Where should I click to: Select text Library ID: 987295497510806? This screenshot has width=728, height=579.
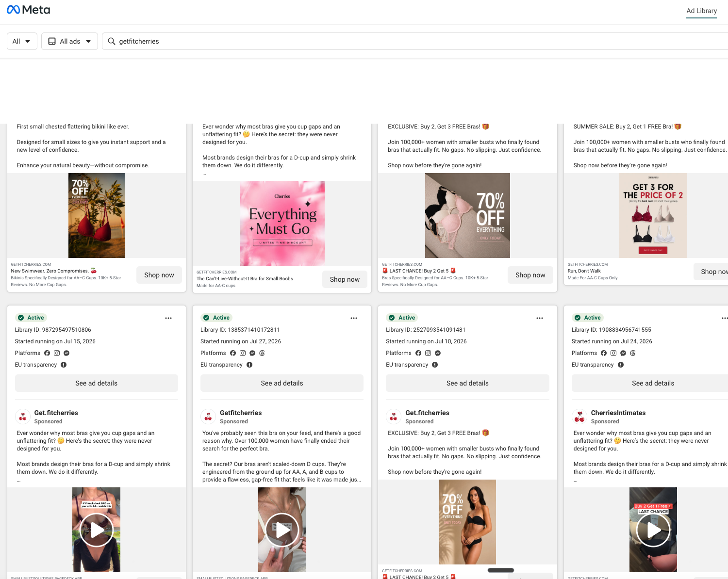pos(53,330)
